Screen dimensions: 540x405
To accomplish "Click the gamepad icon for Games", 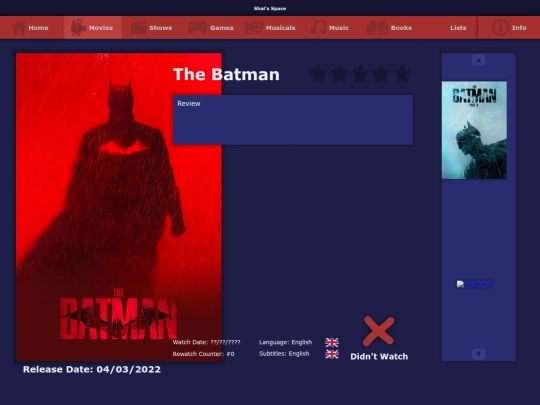I will 197,28.
